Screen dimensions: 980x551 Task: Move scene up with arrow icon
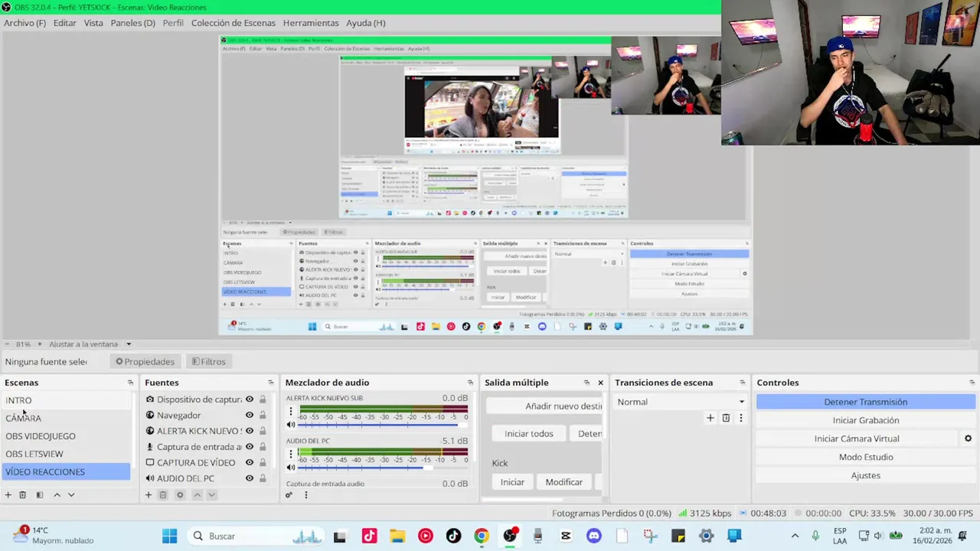click(57, 495)
